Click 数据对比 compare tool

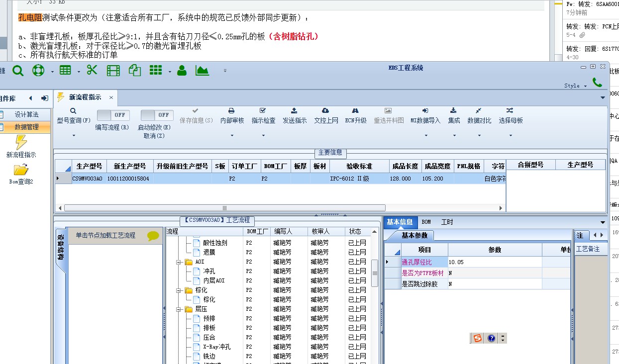coord(479,116)
